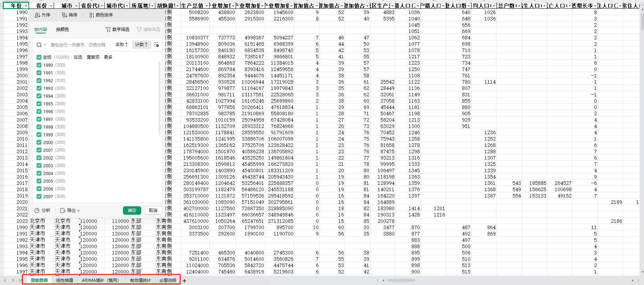Click 反选 to invert selection

[78, 57]
